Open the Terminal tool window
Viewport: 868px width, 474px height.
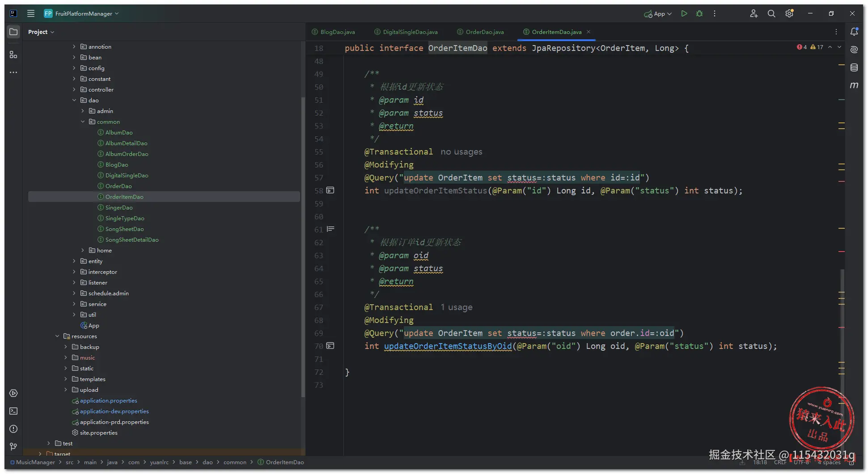pyautogui.click(x=13, y=411)
